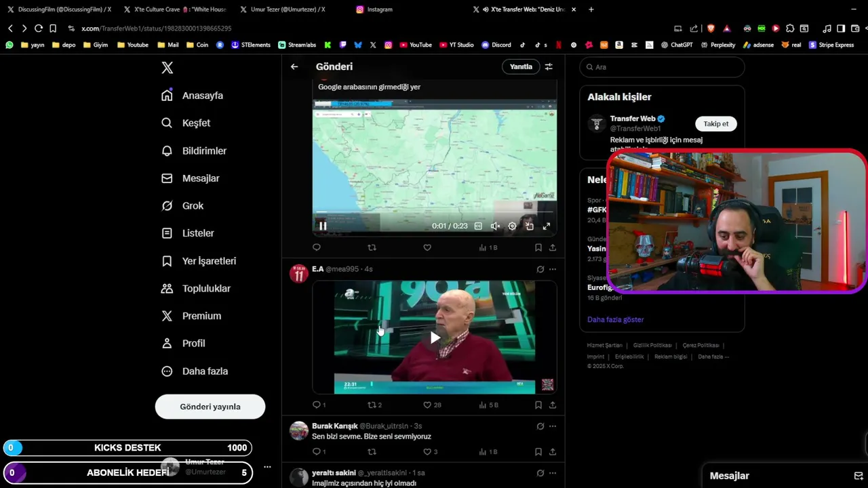Open browser extensions puzzle icon
Screen dimensions: 868x488
point(790,28)
